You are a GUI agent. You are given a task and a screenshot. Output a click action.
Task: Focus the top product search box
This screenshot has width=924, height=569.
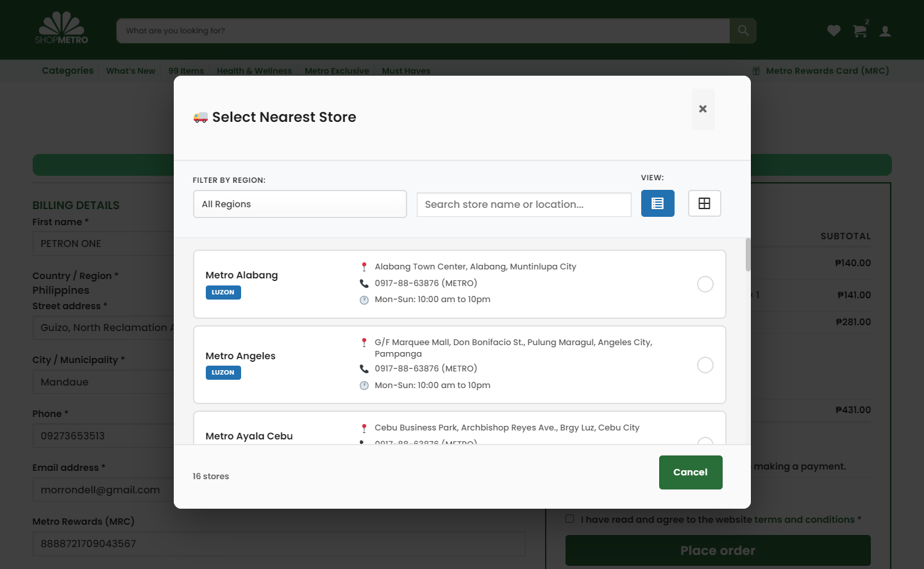[423, 31]
